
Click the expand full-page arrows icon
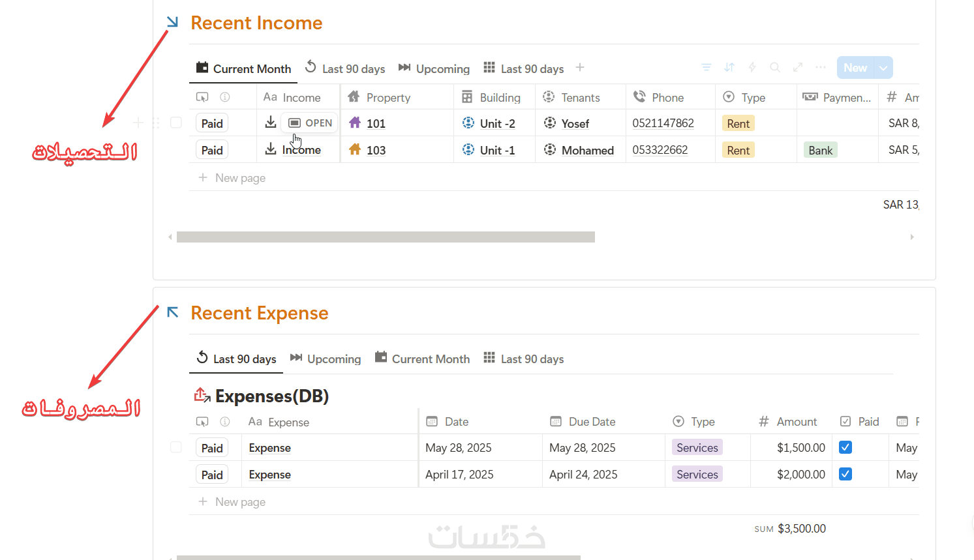coord(798,67)
